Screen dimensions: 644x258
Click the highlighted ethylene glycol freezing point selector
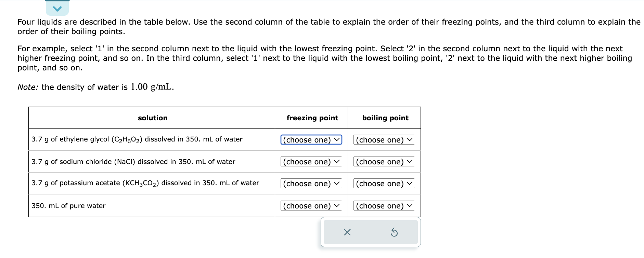[x=311, y=140]
